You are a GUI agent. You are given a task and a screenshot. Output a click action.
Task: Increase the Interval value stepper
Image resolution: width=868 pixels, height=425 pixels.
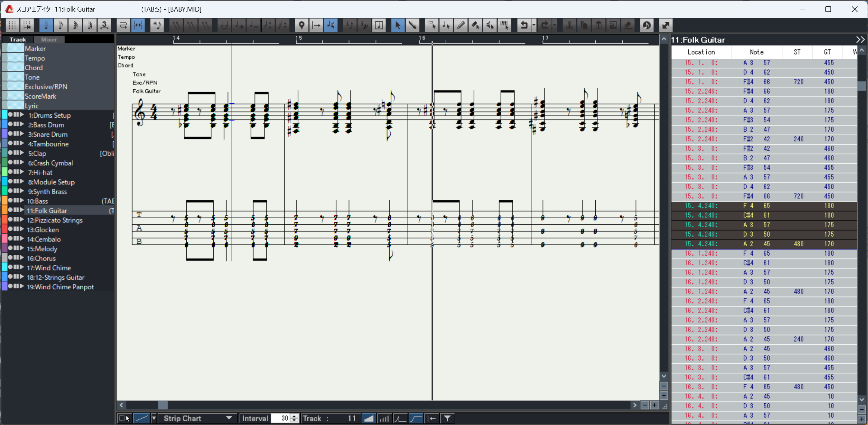point(294,416)
